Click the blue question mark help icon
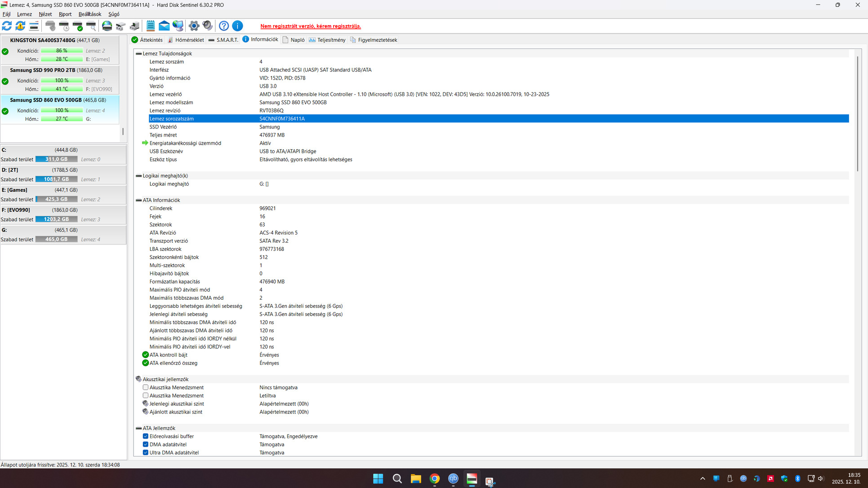This screenshot has width=868, height=488. coord(224,26)
